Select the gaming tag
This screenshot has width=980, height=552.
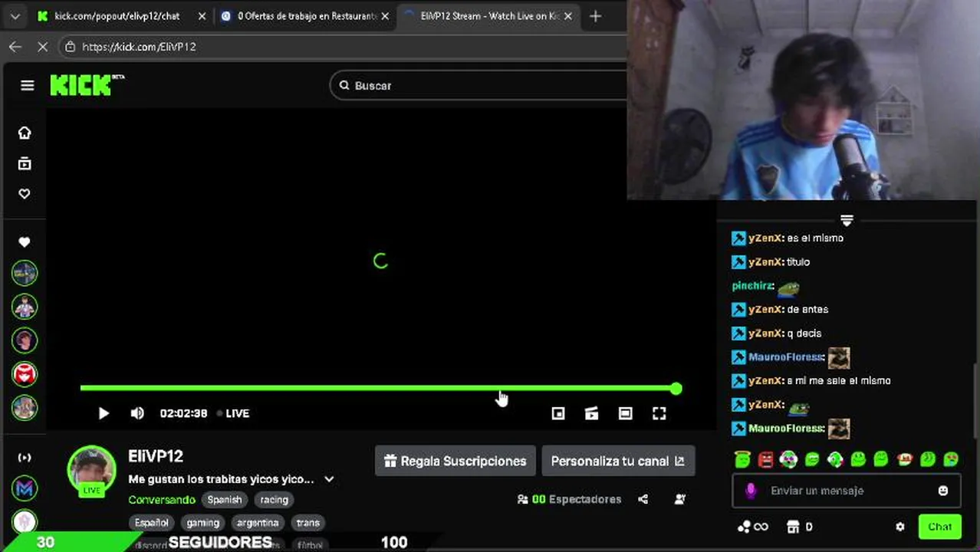[203, 523]
